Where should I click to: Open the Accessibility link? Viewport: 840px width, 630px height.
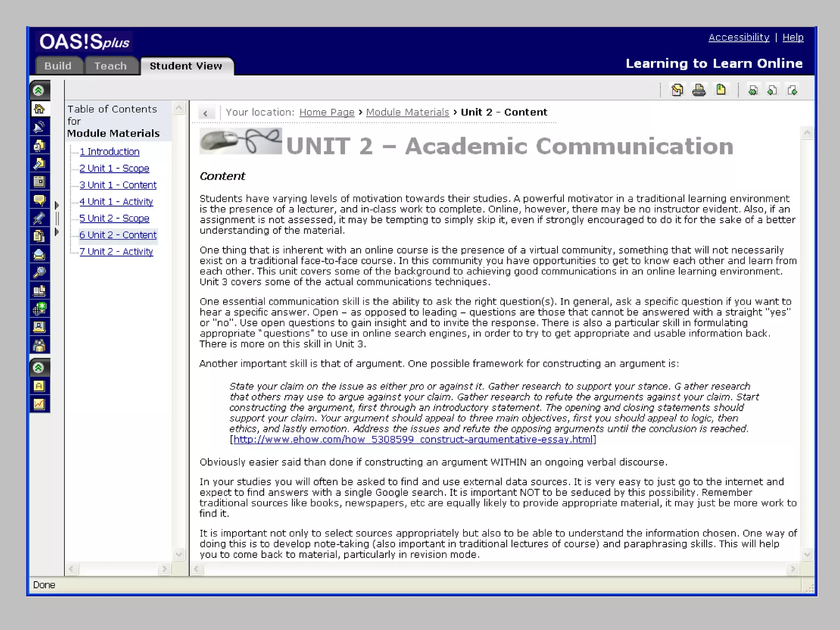[739, 37]
